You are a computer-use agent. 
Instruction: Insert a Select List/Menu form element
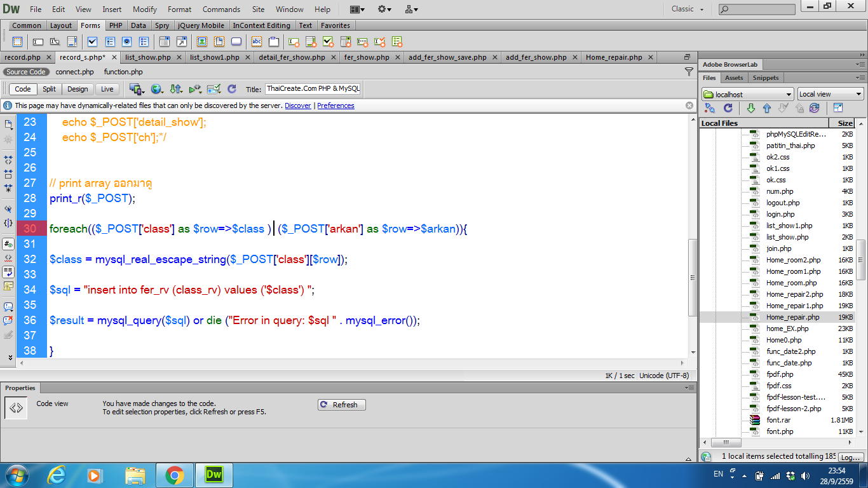tap(165, 42)
